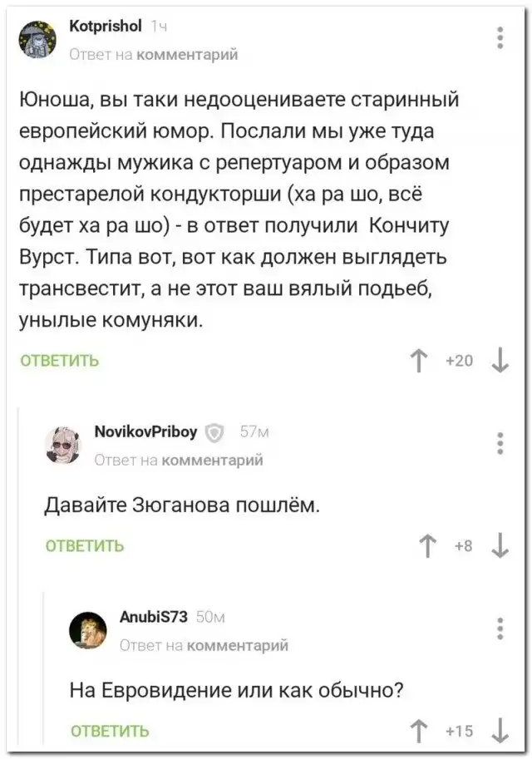Image resolution: width=532 pixels, height=759 pixels.
Task: Open three-dot menu on AnubiS73's comment
Action: coord(500,628)
